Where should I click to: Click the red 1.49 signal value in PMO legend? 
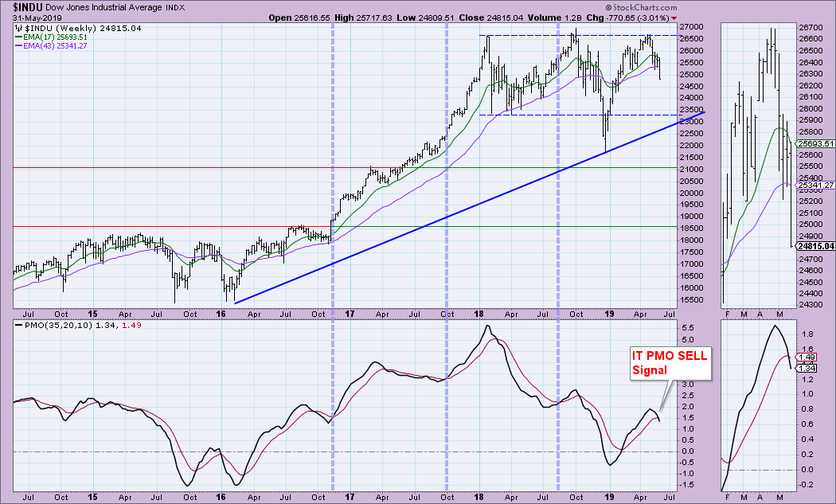131,325
